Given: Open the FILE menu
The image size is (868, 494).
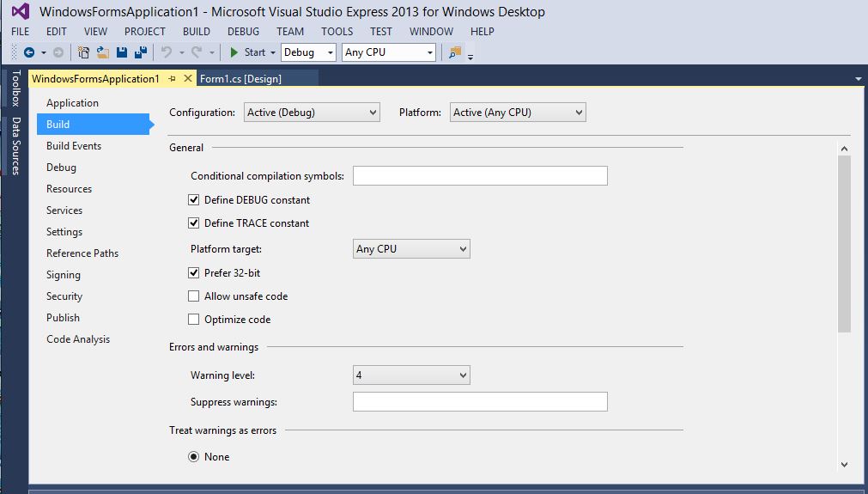Looking at the screenshot, I should [21, 32].
